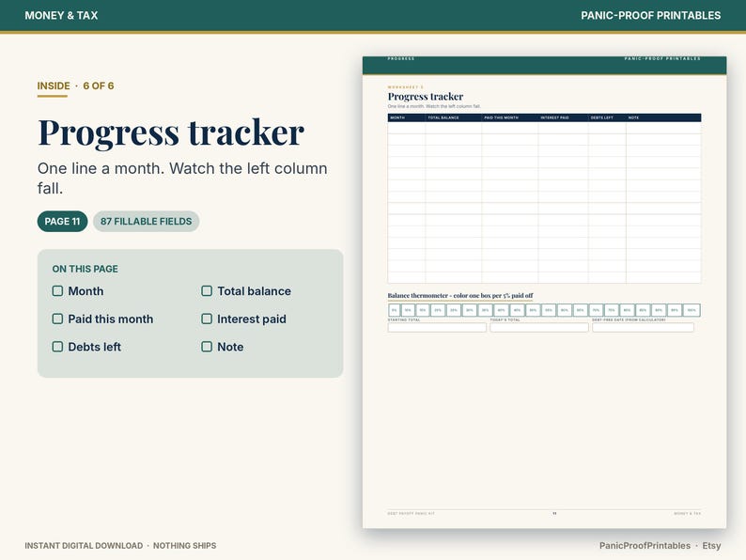This screenshot has height=560, width=746.
Task: Click the last thermometer box, 100%
Action: (x=692, y=310)
